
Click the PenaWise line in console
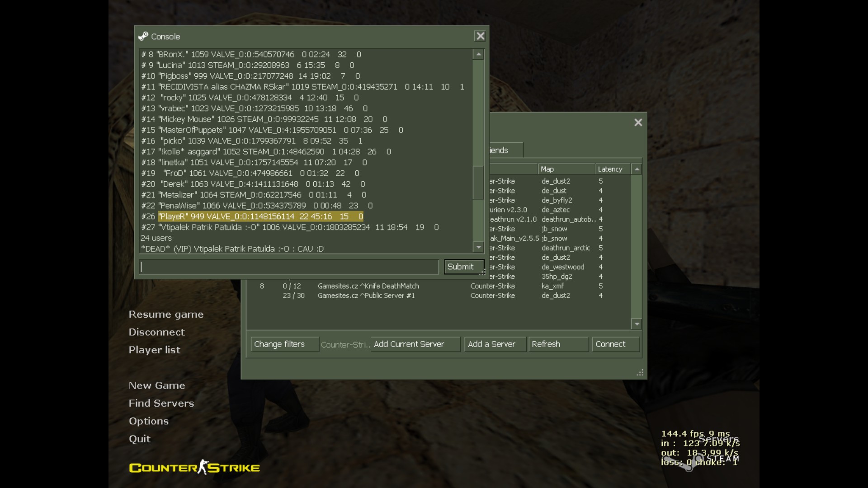pyautogui.click(x=257, y=206)
